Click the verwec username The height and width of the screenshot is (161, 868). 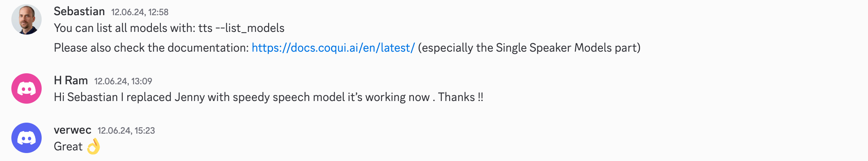[72, 130]
